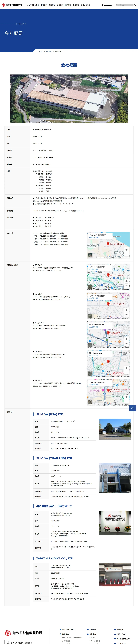Toggle satellite view on Hamamatsu branch map
The image size is (138, 644).
point(90,374)
